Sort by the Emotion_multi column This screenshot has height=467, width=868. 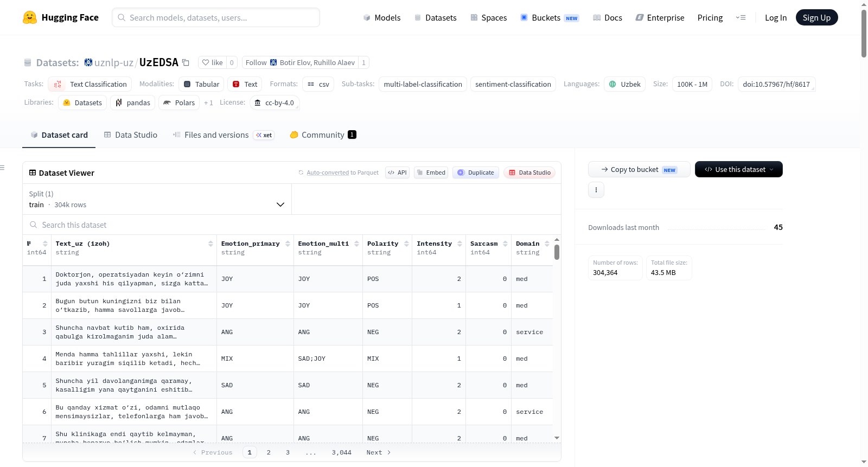[356, 244]
